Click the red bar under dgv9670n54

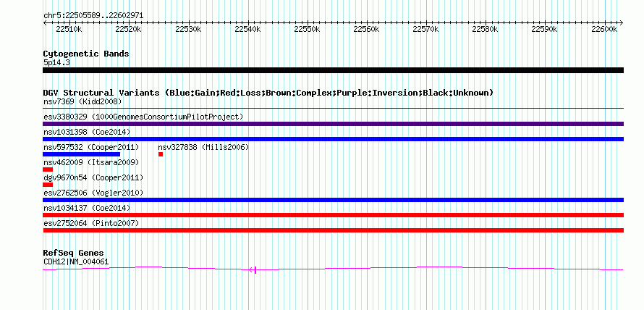tap(48, 185)
